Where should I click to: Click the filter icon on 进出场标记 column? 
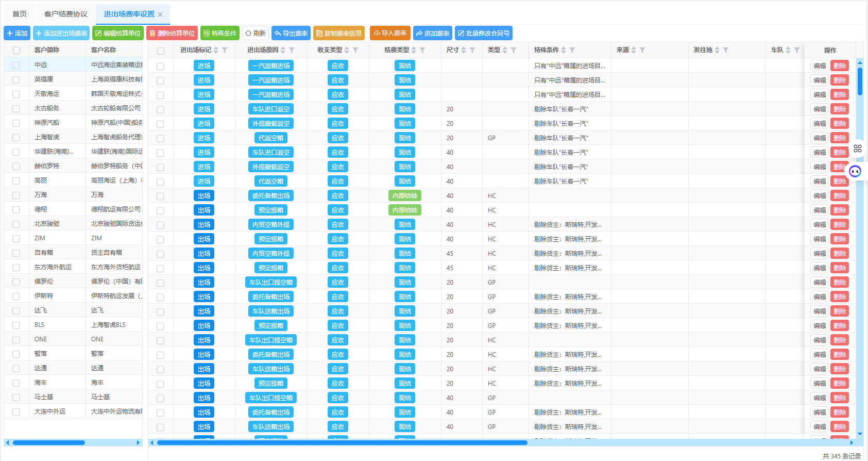[x=225, y=51]
